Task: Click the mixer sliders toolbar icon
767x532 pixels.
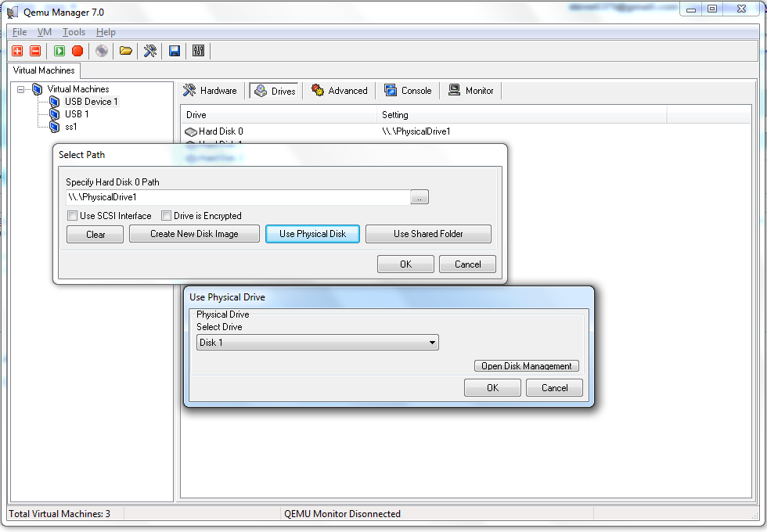Action: [198, 51]
